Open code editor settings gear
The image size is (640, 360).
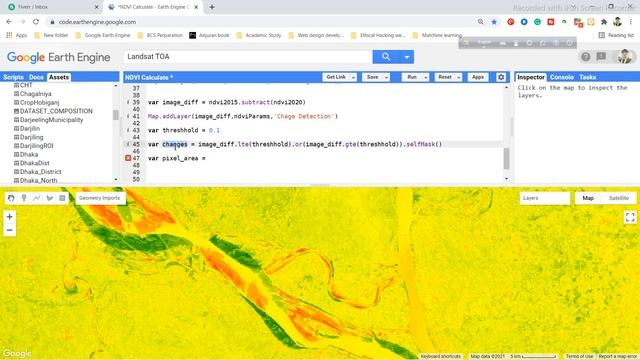[x=501, y=77]
